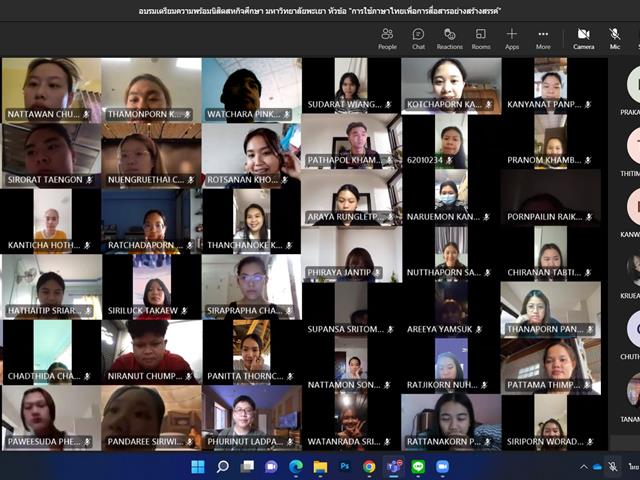Click Windows Start button
The image size is (640, 480).
pyautogui.click(x=198, y=467)
